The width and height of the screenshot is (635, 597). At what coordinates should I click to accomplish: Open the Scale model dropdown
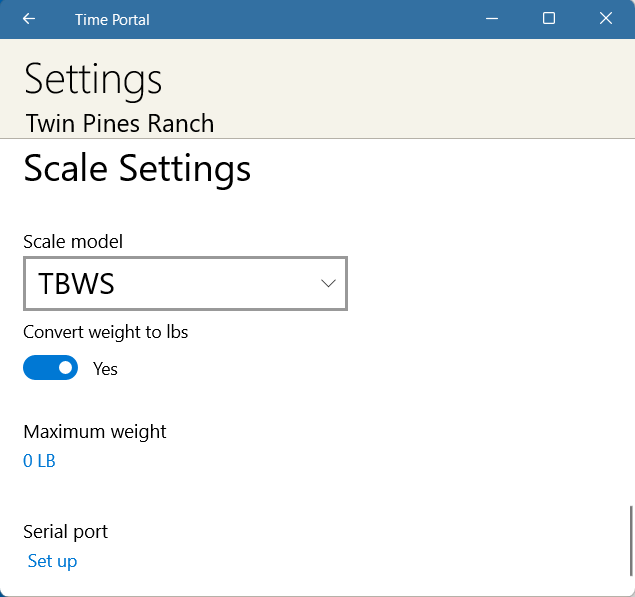click(x=185, y=284)
